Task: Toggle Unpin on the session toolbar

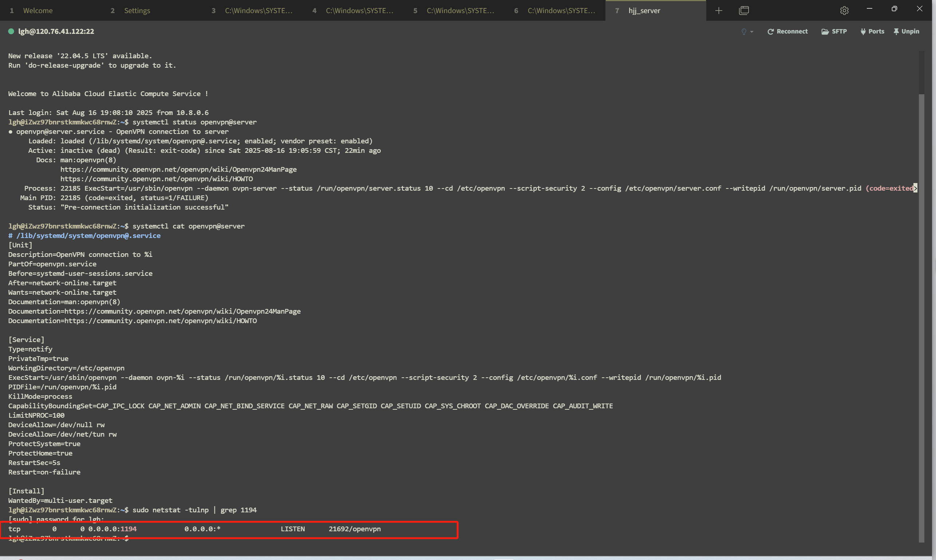Action: tap(906, 31)
